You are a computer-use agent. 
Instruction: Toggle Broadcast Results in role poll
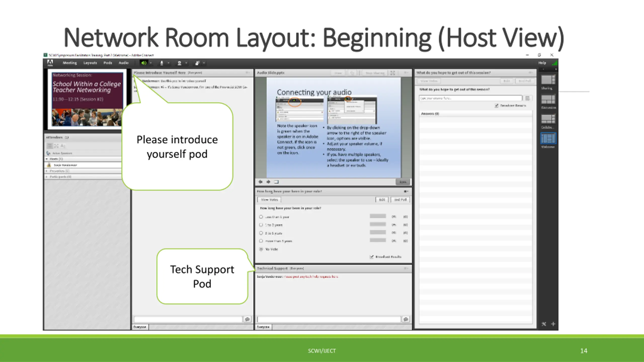click(x=372, y=257)
